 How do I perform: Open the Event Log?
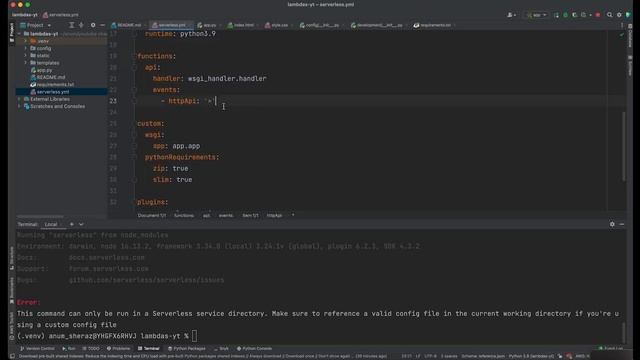point(611,349)
